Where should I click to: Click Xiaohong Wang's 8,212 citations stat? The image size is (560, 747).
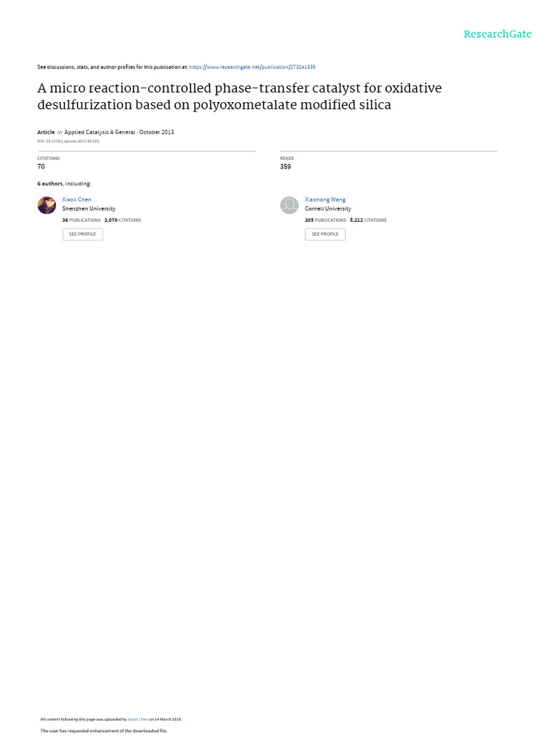pyautogui.click(x=367, y=220)
